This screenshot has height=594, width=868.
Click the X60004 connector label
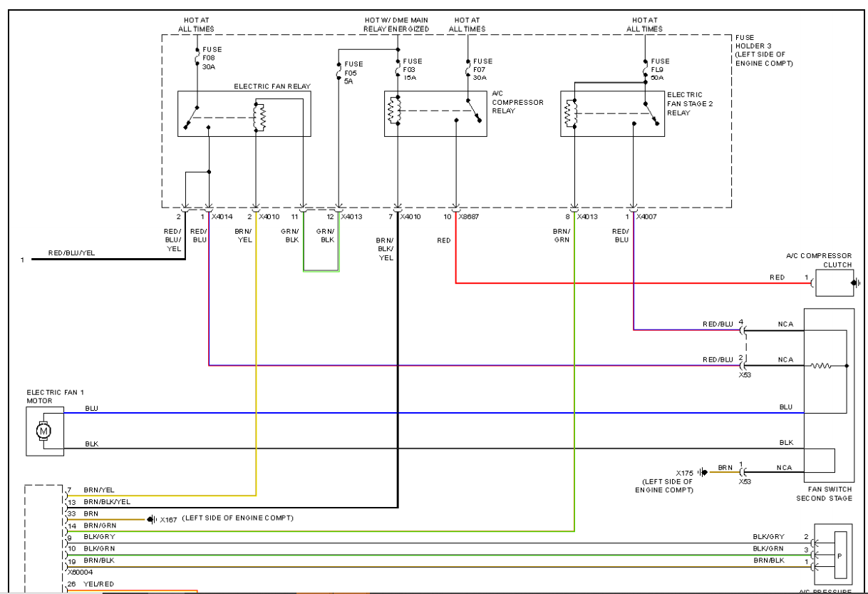pyautogui.click(x=81, y=572)
